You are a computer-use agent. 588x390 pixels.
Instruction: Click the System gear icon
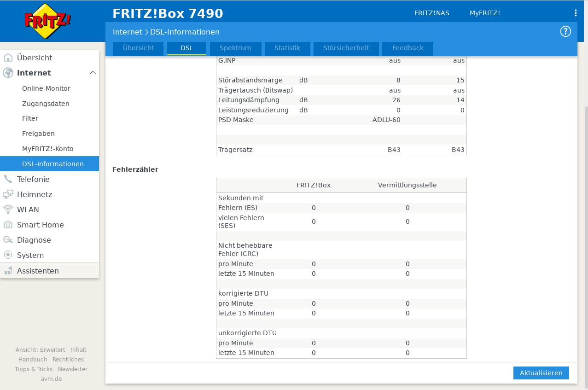pos(8,255)
